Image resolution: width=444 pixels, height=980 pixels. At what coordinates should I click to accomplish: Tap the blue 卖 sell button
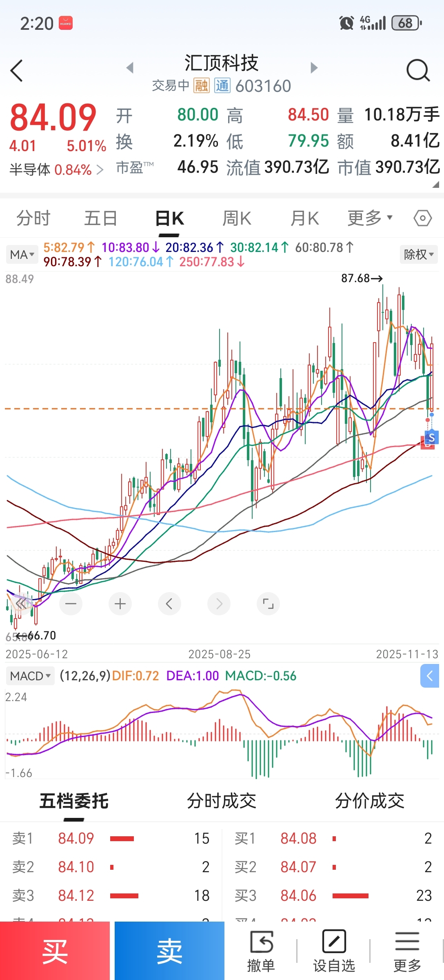point(169,951)
